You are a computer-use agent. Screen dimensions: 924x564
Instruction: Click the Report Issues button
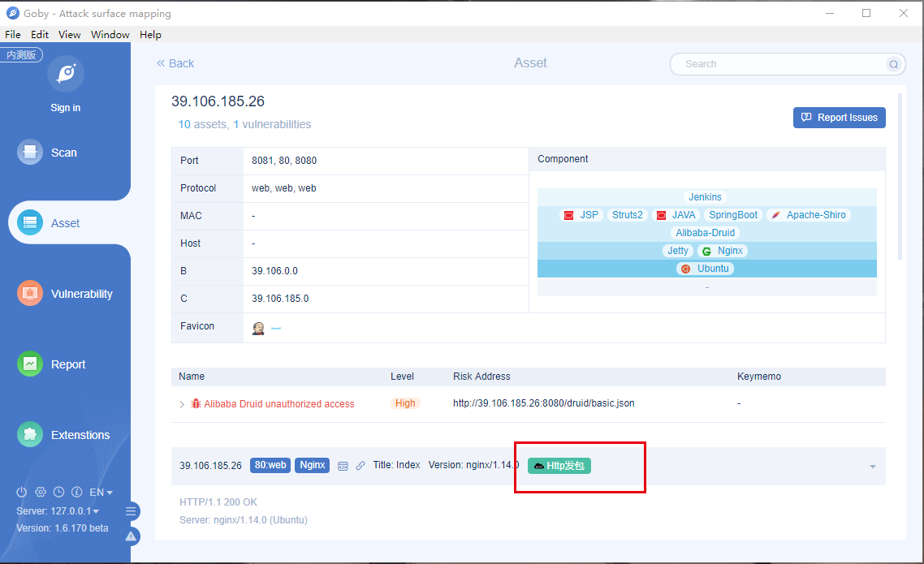point(839,118)
